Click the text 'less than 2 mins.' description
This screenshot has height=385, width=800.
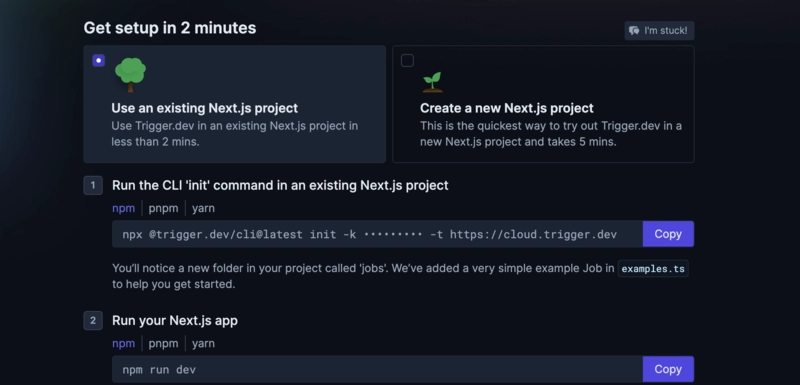[155, 142]
